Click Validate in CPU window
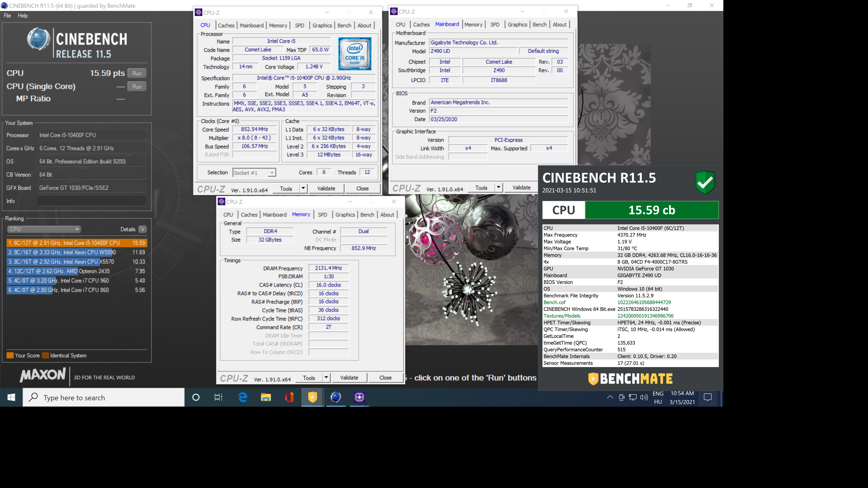 point(326,189)
